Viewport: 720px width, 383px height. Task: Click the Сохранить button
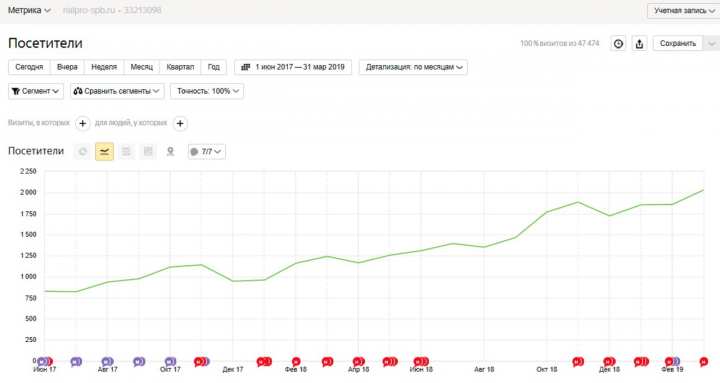point(678,43)
